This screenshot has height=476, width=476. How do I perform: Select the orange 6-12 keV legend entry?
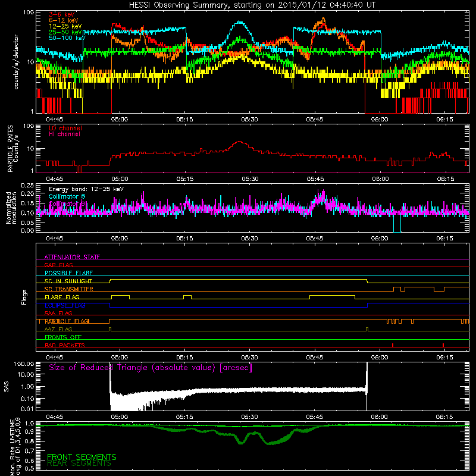(64, 20)
